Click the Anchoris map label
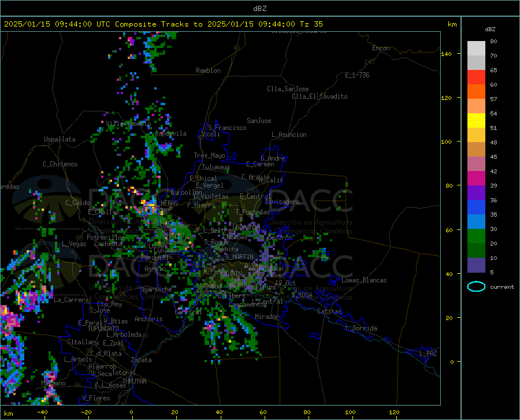 (x=148, y=319)
